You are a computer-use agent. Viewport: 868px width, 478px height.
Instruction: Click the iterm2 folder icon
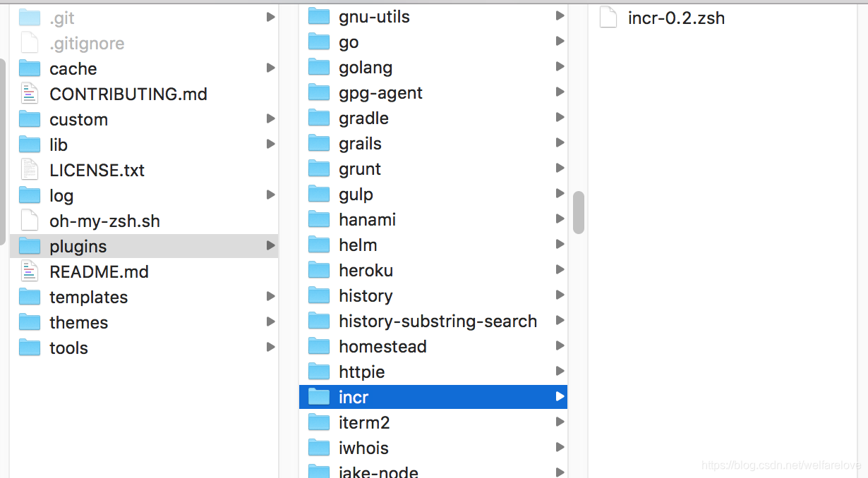(x=320, y=422)
